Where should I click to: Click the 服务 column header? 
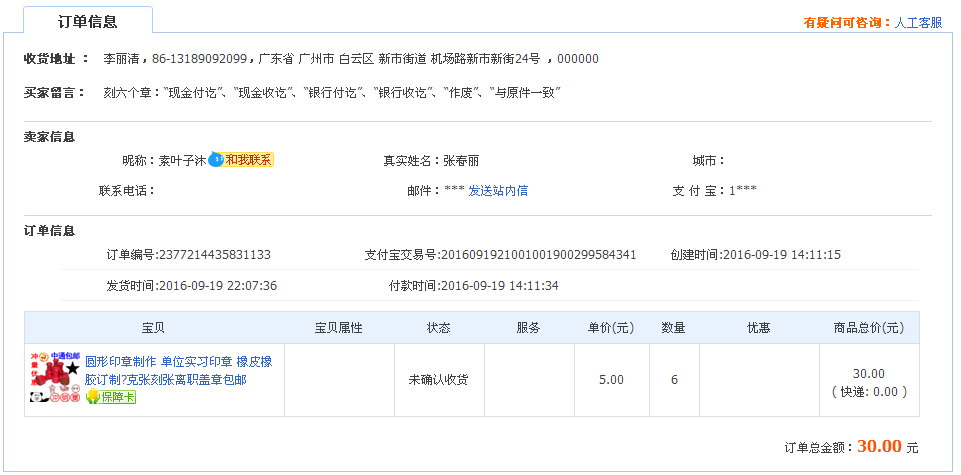pos(528,328)
